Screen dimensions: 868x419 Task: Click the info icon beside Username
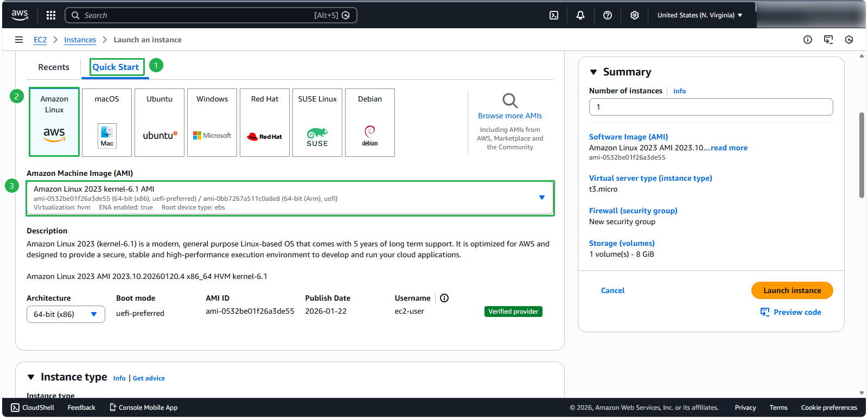point(444,298)
